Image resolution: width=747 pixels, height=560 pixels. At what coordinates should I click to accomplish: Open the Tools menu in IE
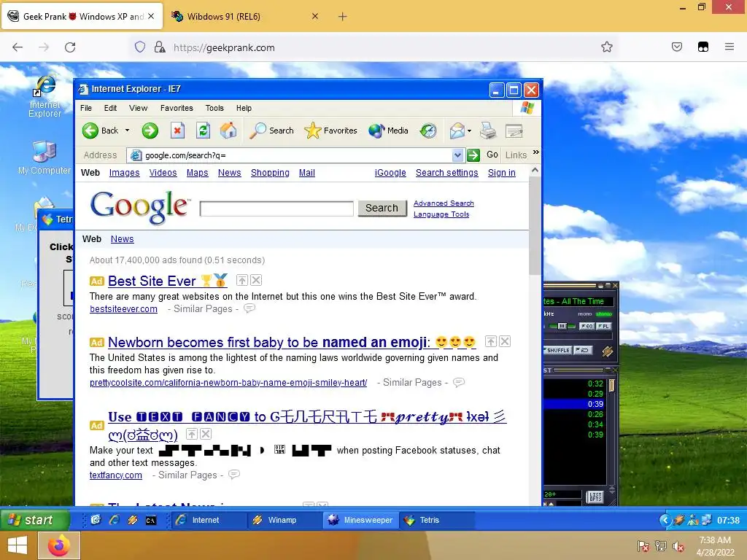(x=214, y=108)
